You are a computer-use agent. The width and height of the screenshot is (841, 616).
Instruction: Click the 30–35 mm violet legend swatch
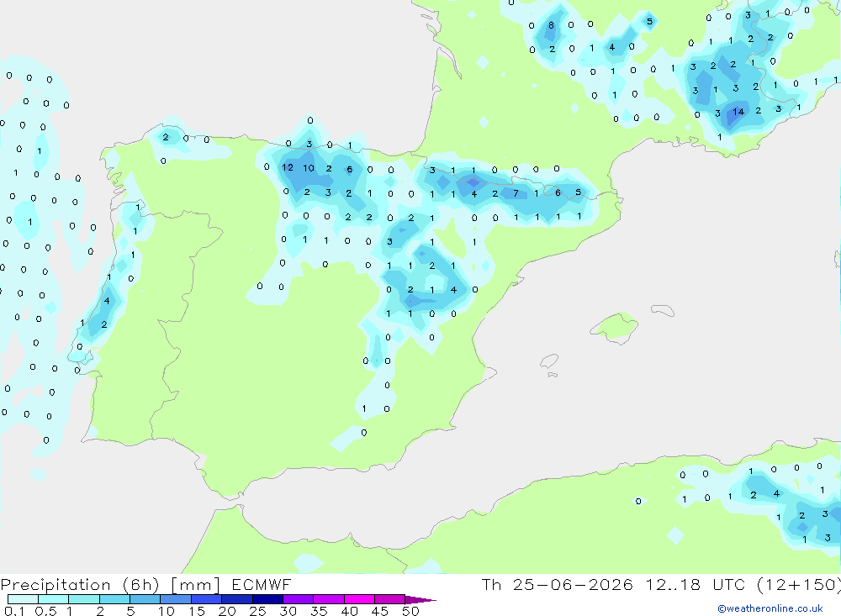(299, 599)
